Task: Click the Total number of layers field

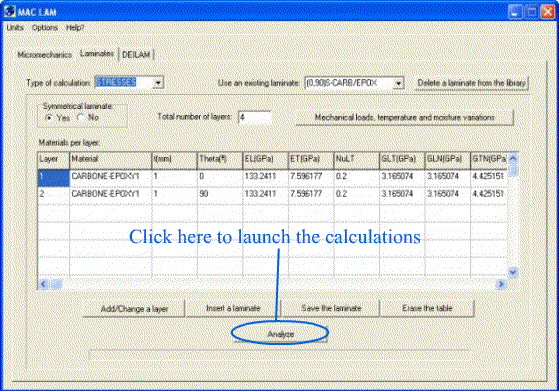Action: tap(254, 117)
